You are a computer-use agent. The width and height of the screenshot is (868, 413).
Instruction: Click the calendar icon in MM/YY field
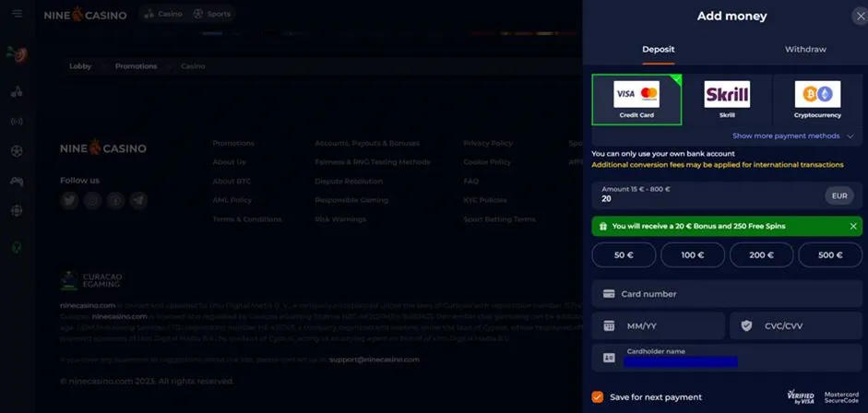609,326
